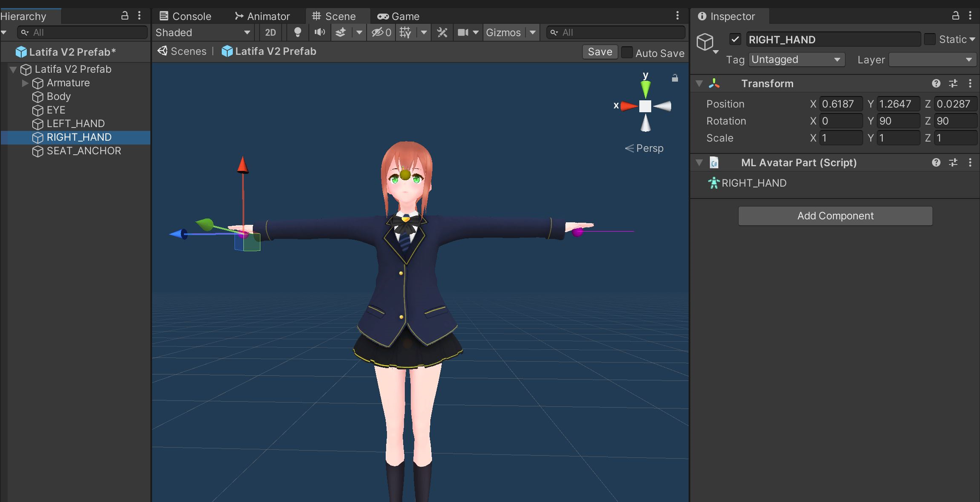Open Transform presets settings icon
Image resolution: width=980 pixels, height=502 pixels.
[953, 83]
